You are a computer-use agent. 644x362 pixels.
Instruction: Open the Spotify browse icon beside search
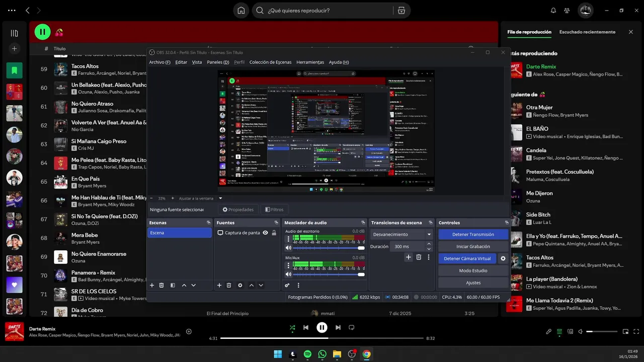[x=401, y=11]
